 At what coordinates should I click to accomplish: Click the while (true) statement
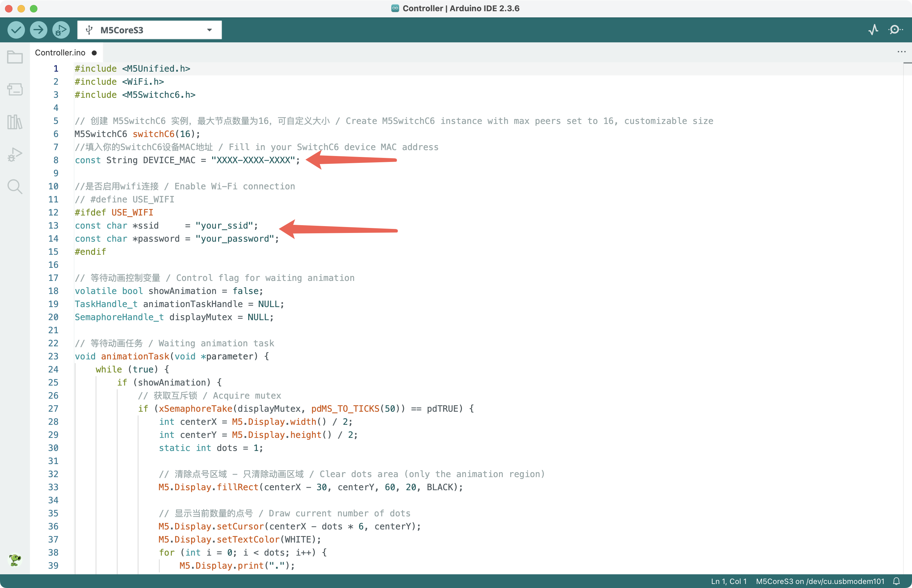tap(132, 369)
